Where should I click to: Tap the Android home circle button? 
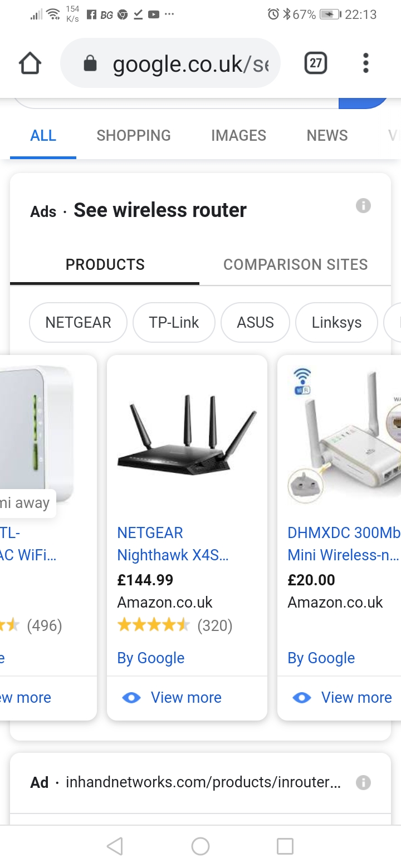tap(200, 846)
